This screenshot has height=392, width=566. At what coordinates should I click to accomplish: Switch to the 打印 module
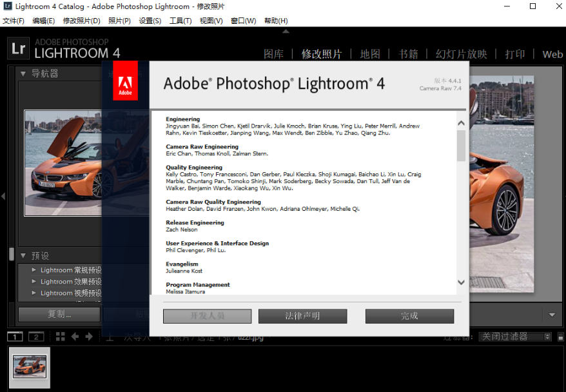click(514, 54)
